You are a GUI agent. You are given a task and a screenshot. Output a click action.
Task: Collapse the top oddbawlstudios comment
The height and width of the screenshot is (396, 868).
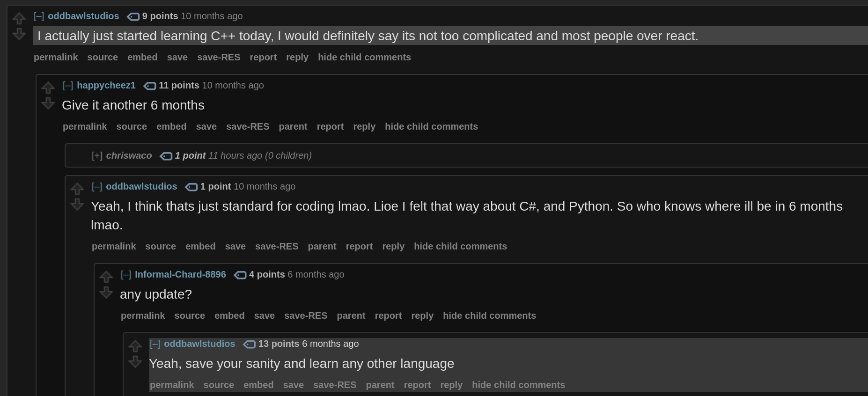click(39, 15)
